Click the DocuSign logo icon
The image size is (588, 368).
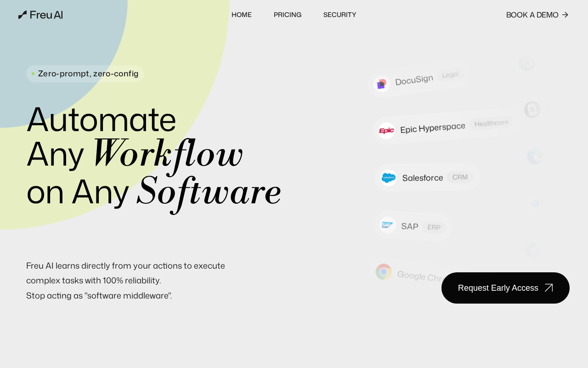tap(381, 84)
